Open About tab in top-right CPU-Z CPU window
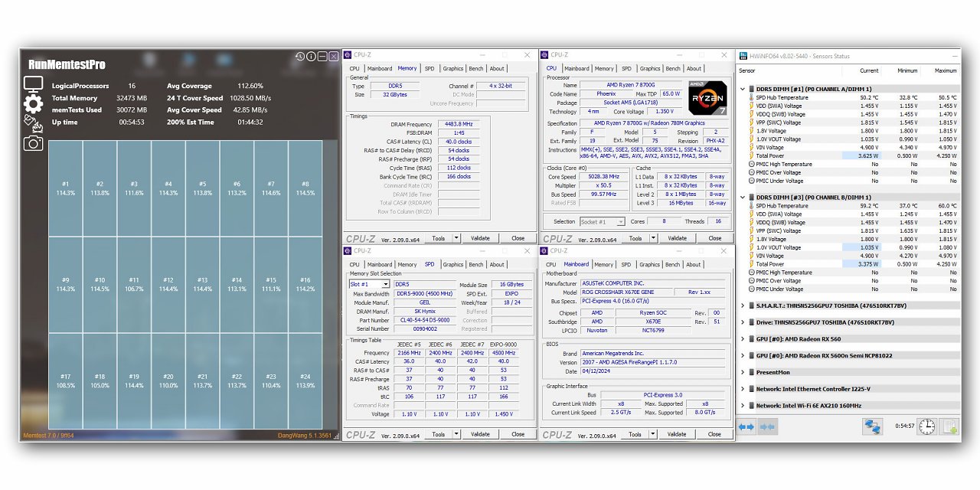 694,68
